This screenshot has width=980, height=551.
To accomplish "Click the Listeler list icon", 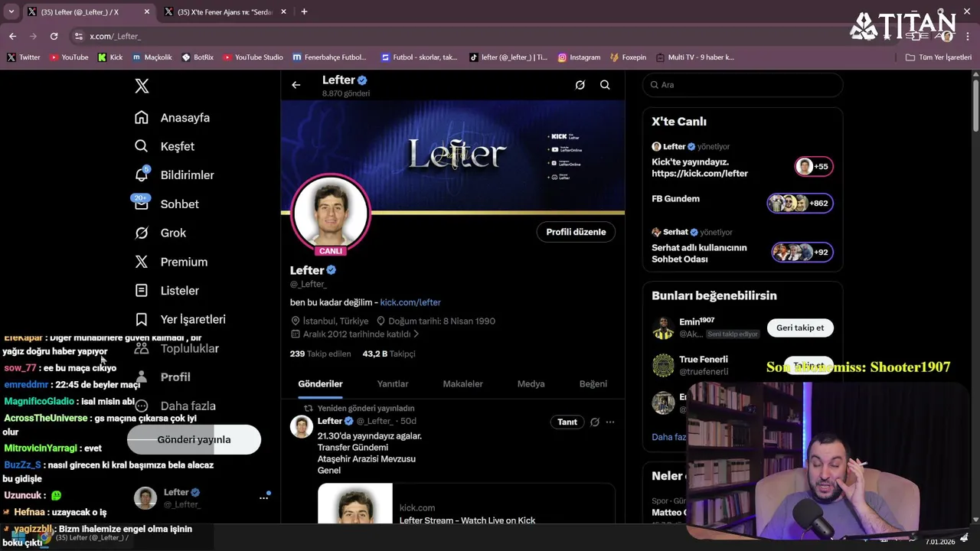I will pos(141,291).
